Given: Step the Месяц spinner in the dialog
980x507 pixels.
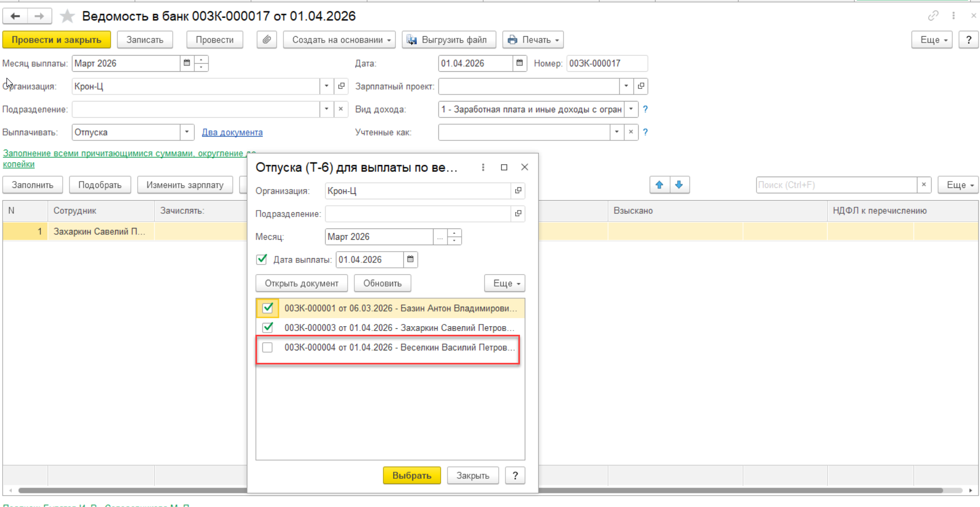Looking at the screenshot, I should pos(455,236).
